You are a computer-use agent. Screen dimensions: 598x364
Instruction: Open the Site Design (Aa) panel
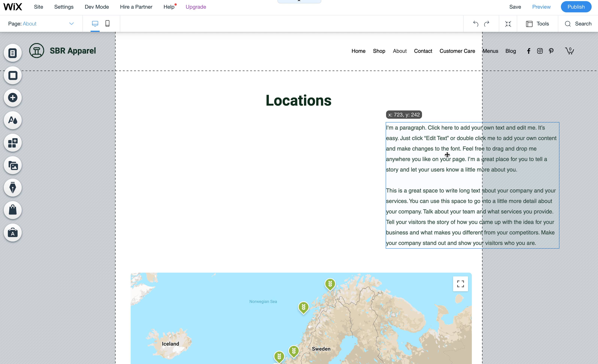pos(13,120)
